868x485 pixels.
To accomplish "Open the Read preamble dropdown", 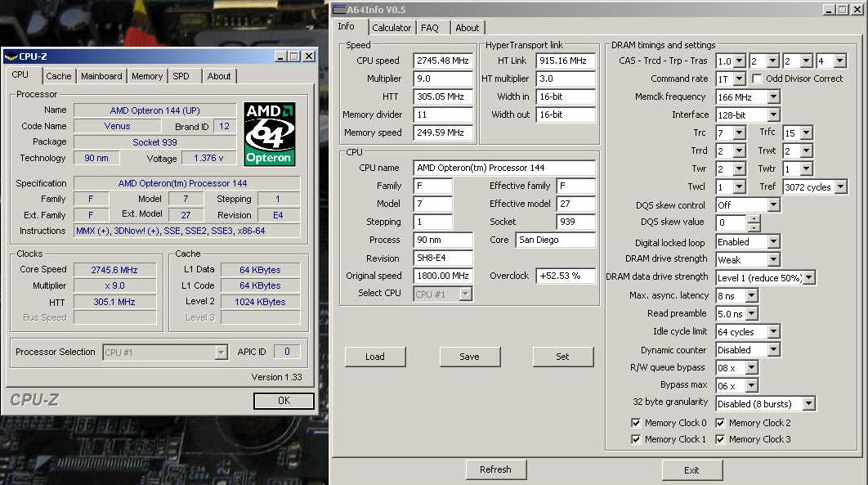I will [751, 314].
